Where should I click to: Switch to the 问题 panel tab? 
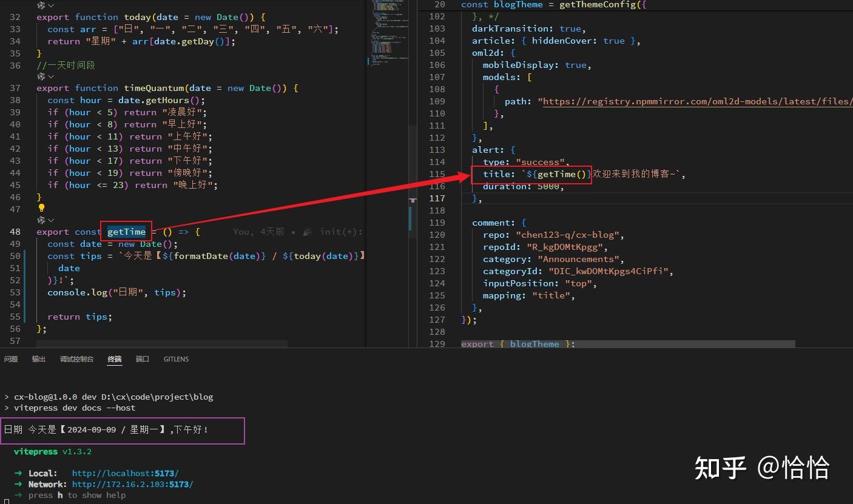pyautogui.click(x=11, y=359)
